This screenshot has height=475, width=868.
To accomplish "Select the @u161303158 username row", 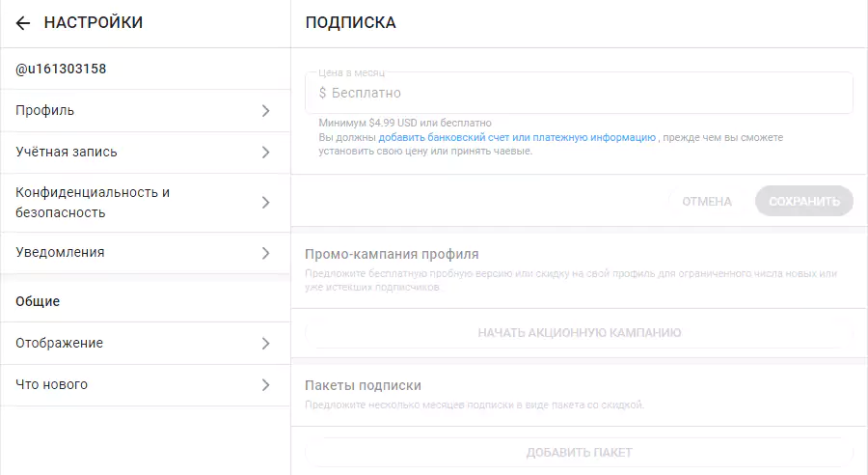I will click(146, 69).
